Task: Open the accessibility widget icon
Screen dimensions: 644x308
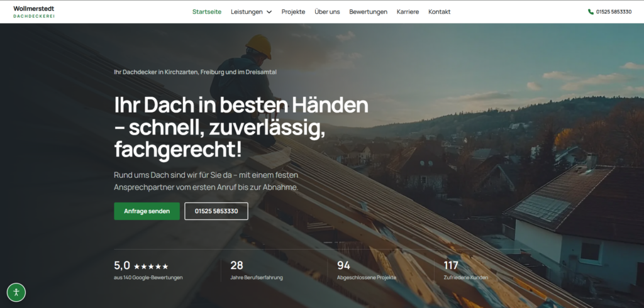Action: coord(16,292)
